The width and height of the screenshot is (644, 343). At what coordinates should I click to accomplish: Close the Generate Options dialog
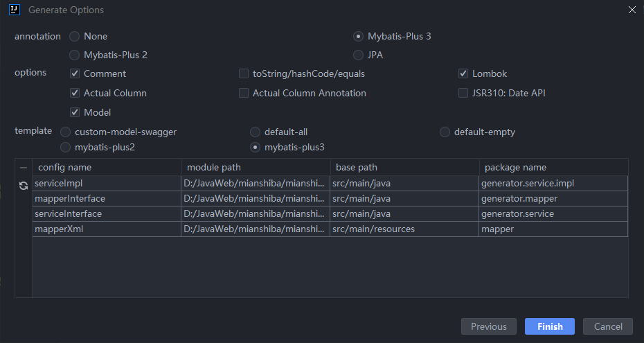(x=632, y=10)
